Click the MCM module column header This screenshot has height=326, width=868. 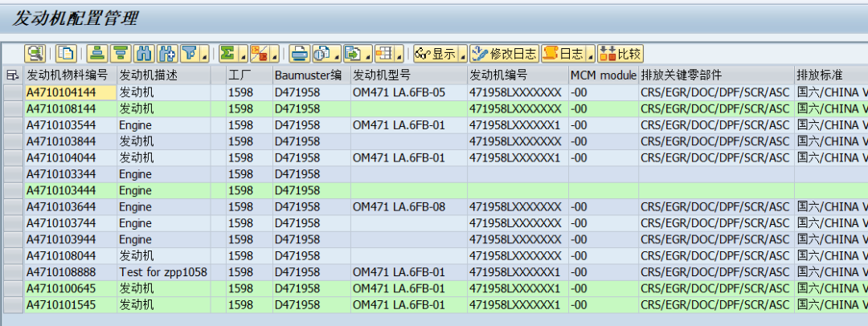[604, 75]
